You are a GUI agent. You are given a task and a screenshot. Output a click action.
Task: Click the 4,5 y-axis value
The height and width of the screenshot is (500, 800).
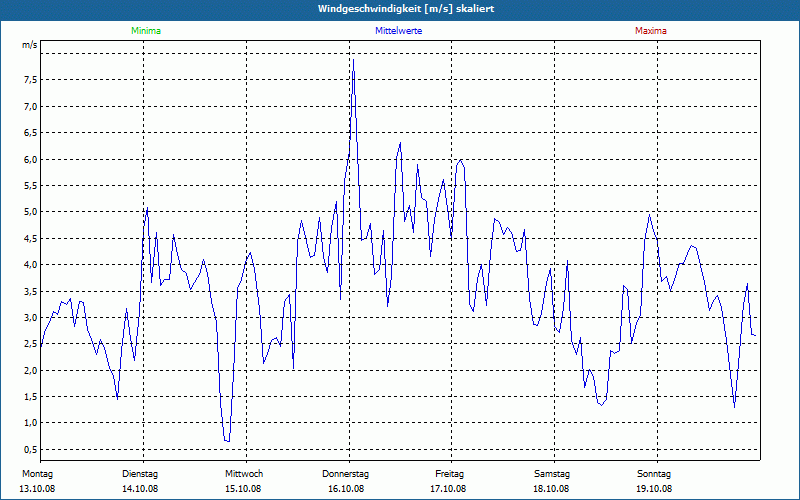tap(30, 238)
